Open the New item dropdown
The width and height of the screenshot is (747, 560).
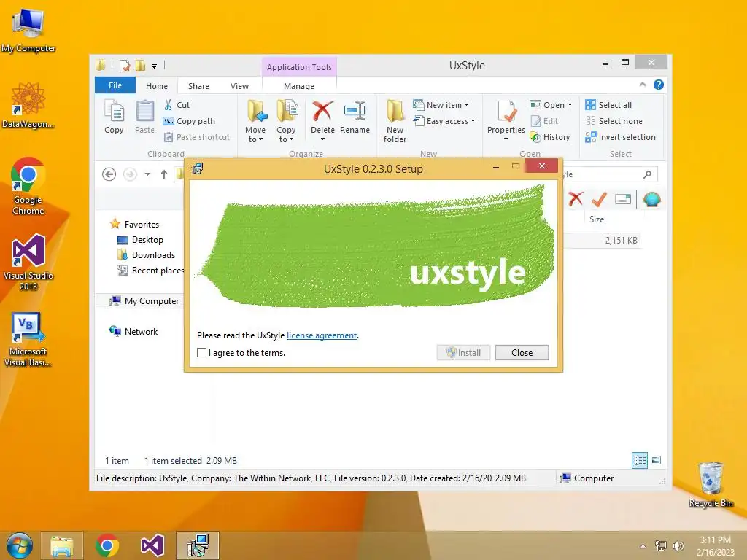pos(441,105)
